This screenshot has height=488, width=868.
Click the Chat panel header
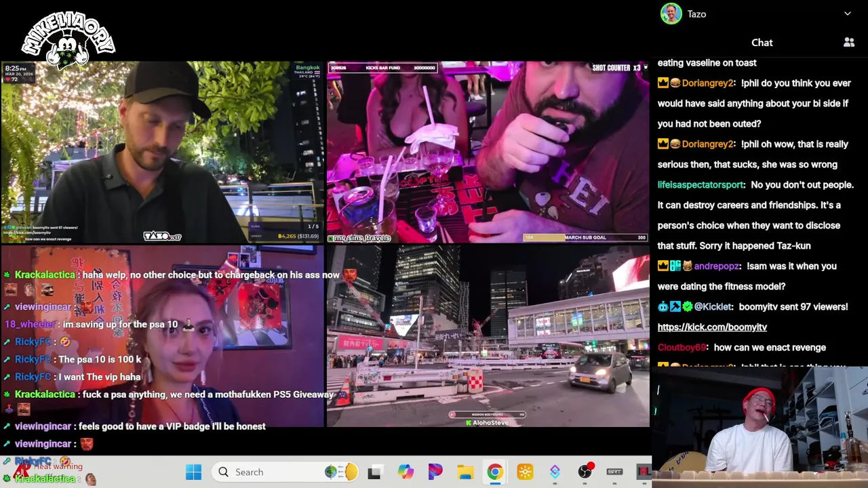(x=762, y=42)
